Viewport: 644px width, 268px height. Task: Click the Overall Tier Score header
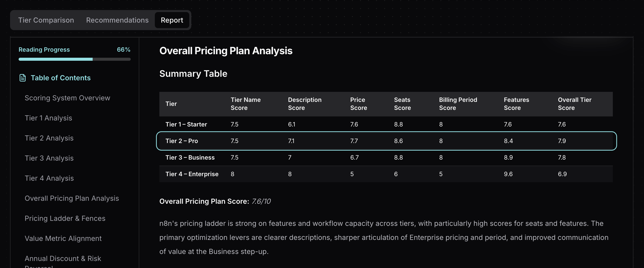pos(575,104)
